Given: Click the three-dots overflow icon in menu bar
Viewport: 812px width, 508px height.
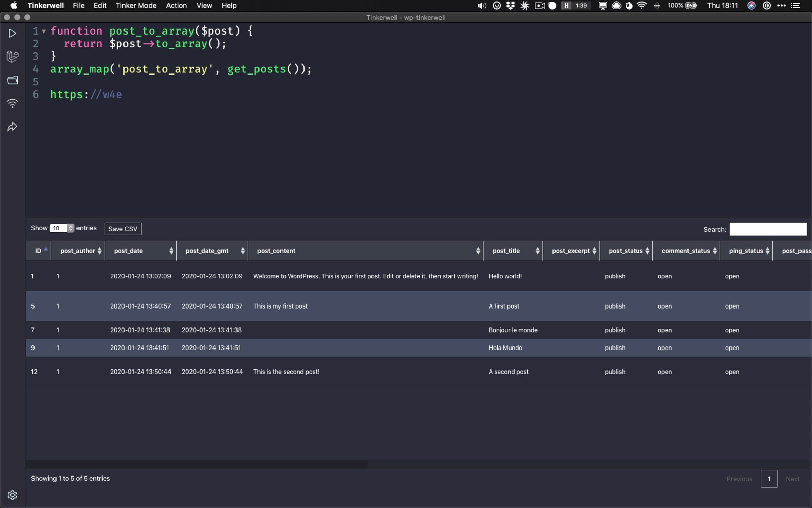Looking at the screenshot, I should (782, 5).
